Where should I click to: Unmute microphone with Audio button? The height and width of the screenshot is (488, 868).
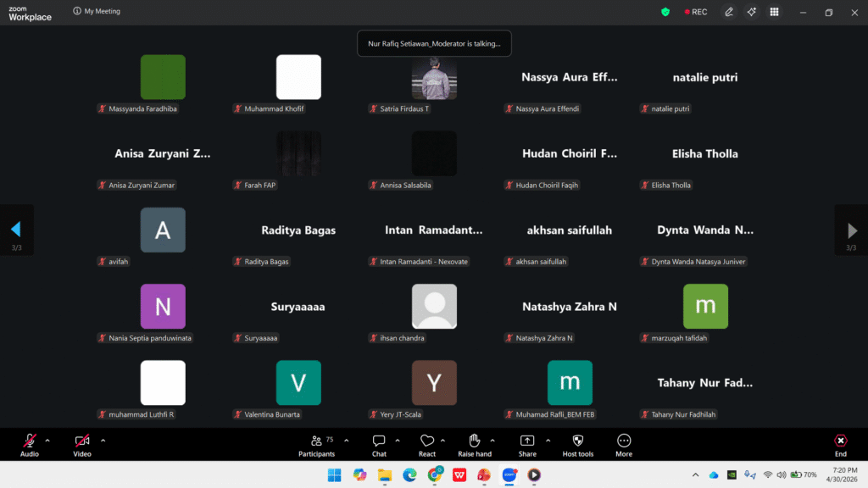click(30, 445)
